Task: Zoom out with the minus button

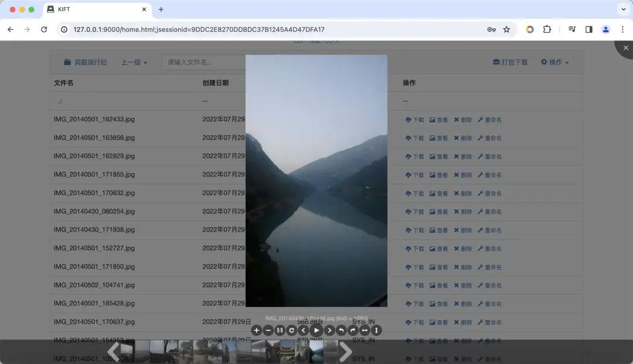Action: point(268,331)
